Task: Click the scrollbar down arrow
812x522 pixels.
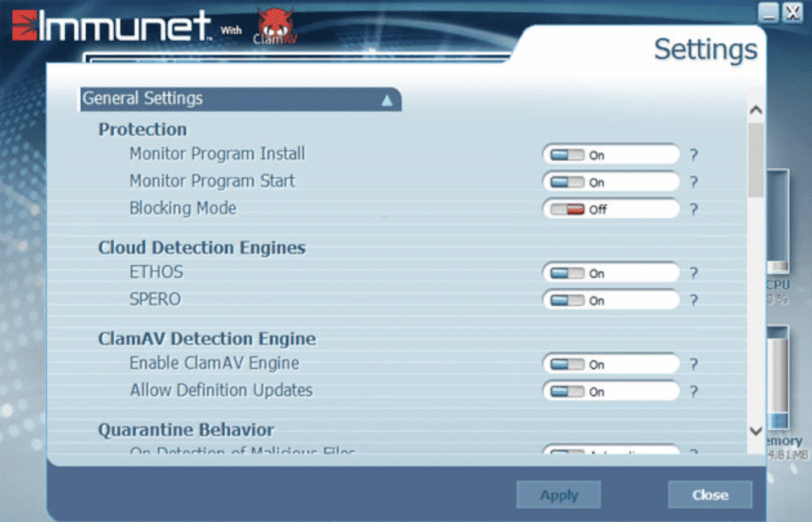Action: 756,431
